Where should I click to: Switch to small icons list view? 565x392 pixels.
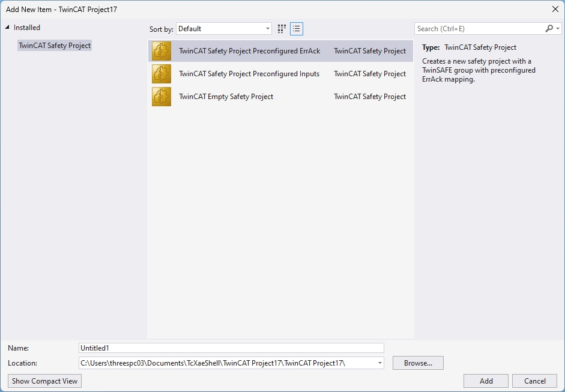(x=296, y=29)
